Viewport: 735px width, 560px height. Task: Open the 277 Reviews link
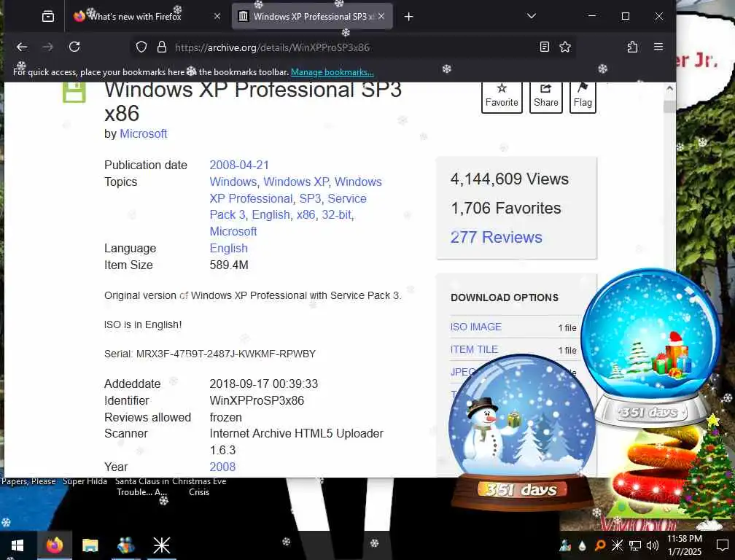click(x=496, y=237)
